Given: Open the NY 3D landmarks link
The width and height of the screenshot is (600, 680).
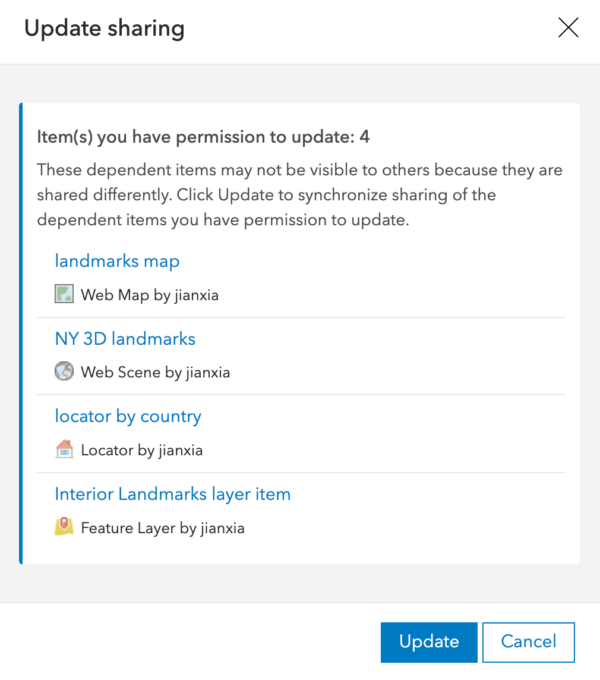Looking at the screenshot, I should coord(125,338).
